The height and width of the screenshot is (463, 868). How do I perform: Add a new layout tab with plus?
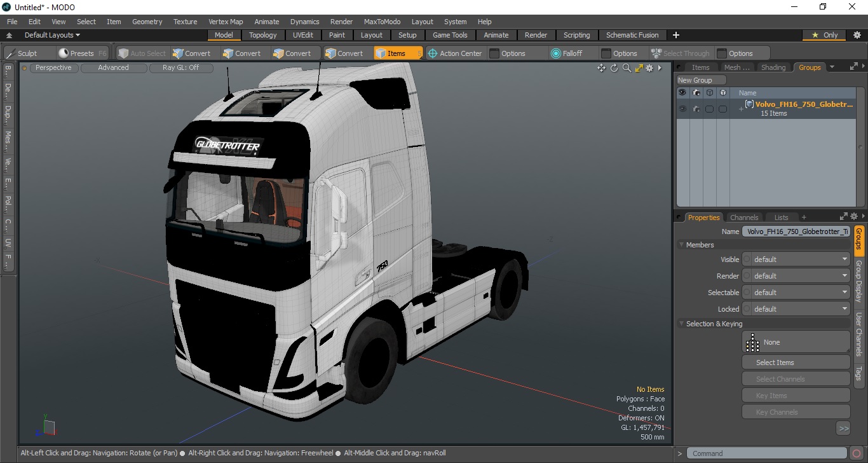tap(676, 35)
